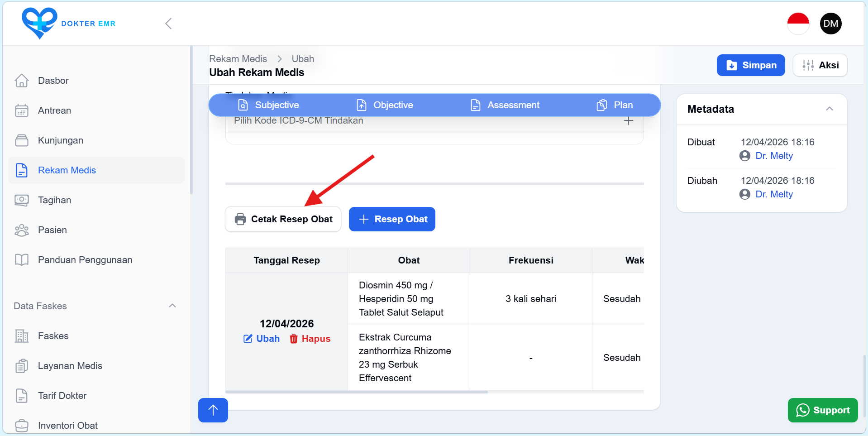Collapse the Metadata panel
This screenshot has height=436, width=868.
[829, 109]
